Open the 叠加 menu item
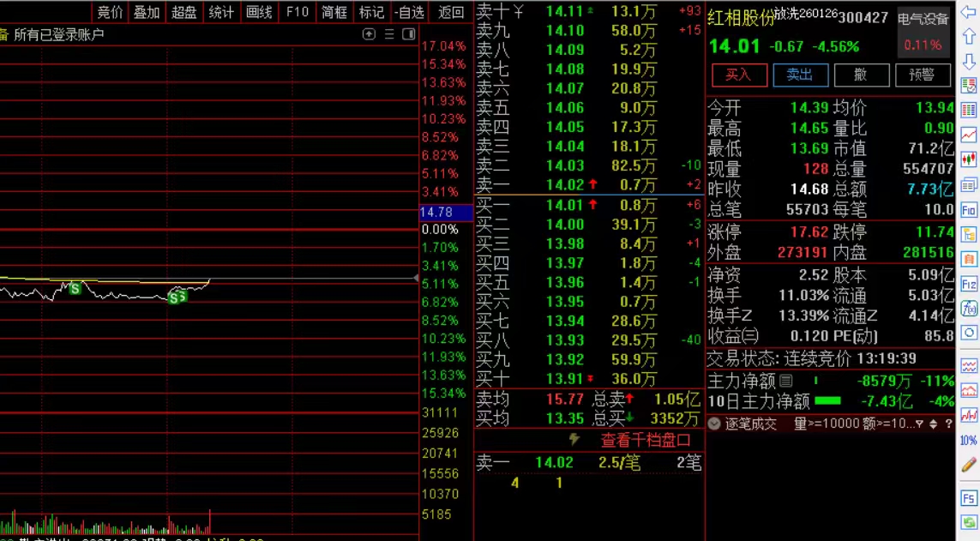The image size is (980, 541). click(147, 12)
